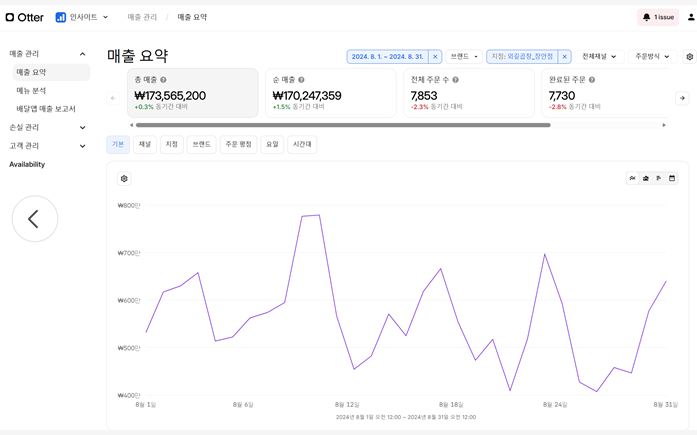Viewport: 697px width, 435px height.
Task: Select 매출 요약 in the sidebar
Action: 51,72
